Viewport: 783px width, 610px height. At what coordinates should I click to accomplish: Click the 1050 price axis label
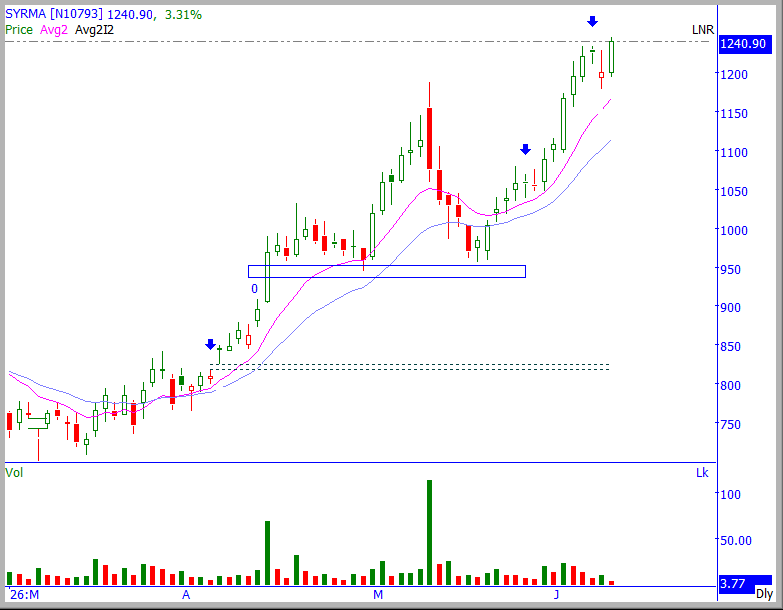(734, 191)
